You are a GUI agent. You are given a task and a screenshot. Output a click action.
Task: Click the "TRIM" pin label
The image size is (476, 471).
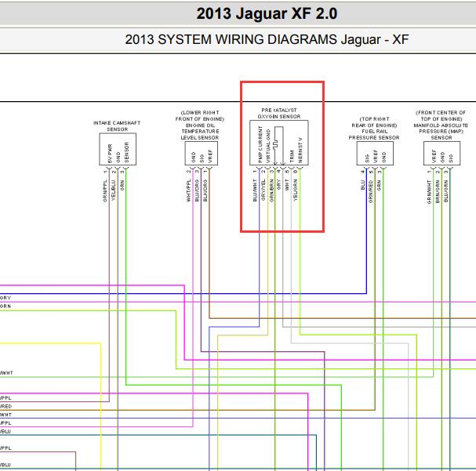[292, 156]
